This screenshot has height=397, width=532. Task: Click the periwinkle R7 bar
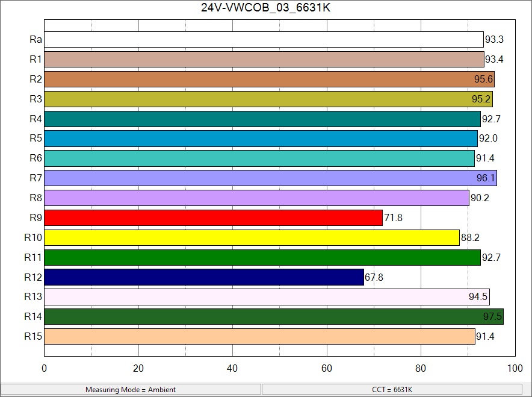270,178
